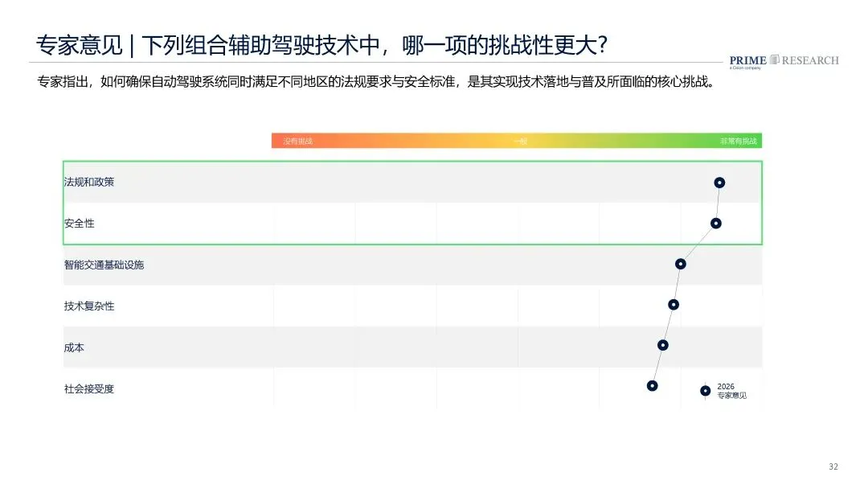
Task: Click the red 没有挑战 end of scale
Action: (298, 142)
